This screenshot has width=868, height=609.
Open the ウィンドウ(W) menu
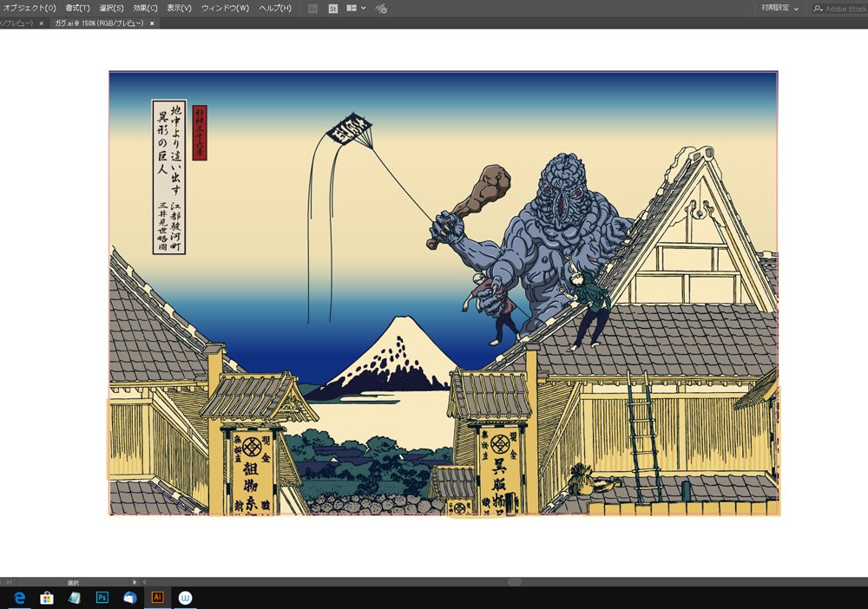coord(225,9)
